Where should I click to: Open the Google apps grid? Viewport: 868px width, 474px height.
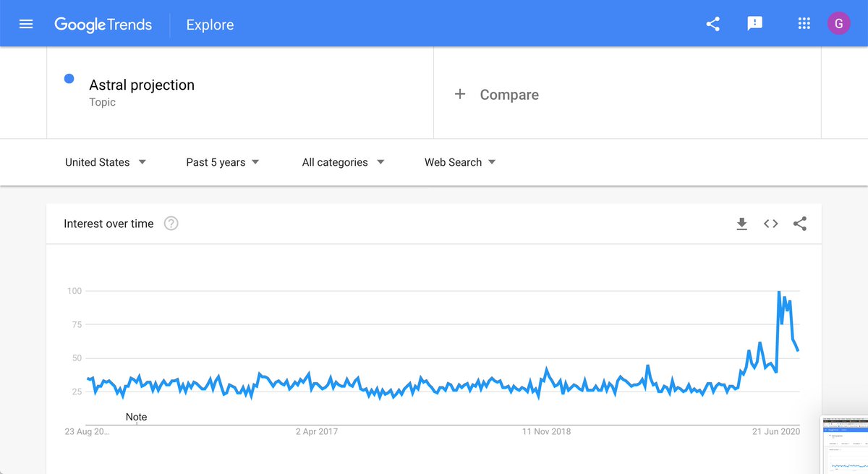tap(804, 24)
